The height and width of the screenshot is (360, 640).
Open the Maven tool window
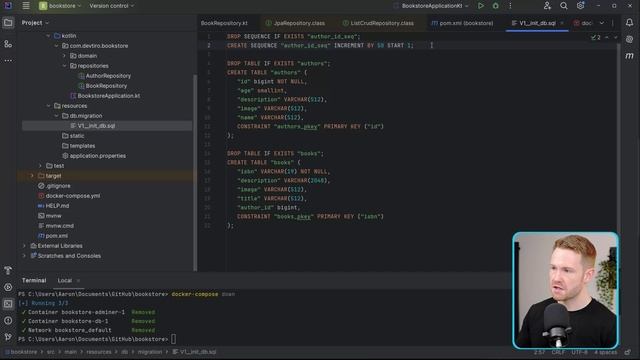629,56
